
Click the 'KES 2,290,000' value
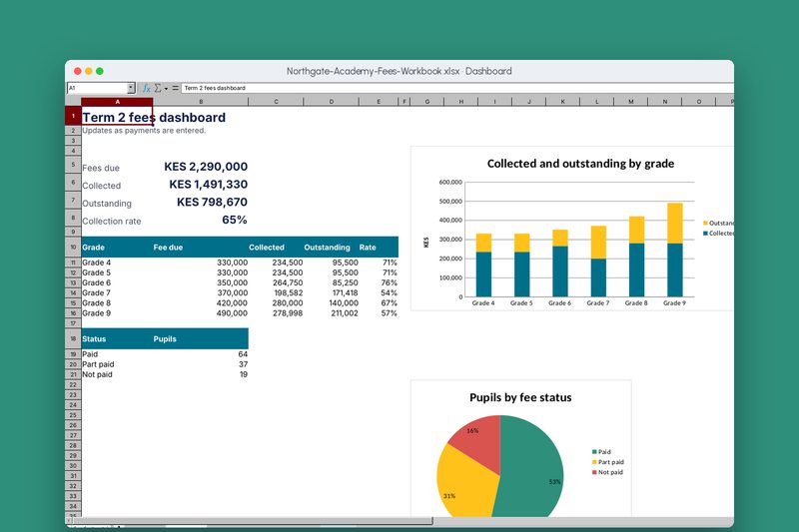(206, 167)
